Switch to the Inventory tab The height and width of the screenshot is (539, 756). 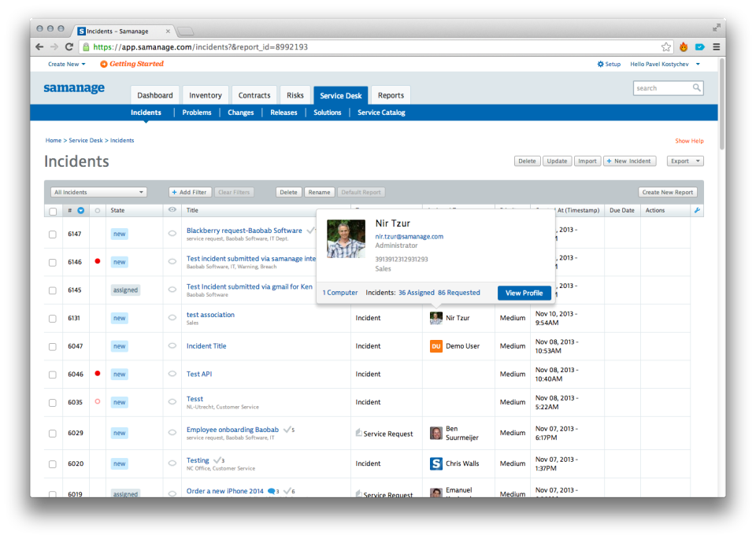click(x=205, y=95)
